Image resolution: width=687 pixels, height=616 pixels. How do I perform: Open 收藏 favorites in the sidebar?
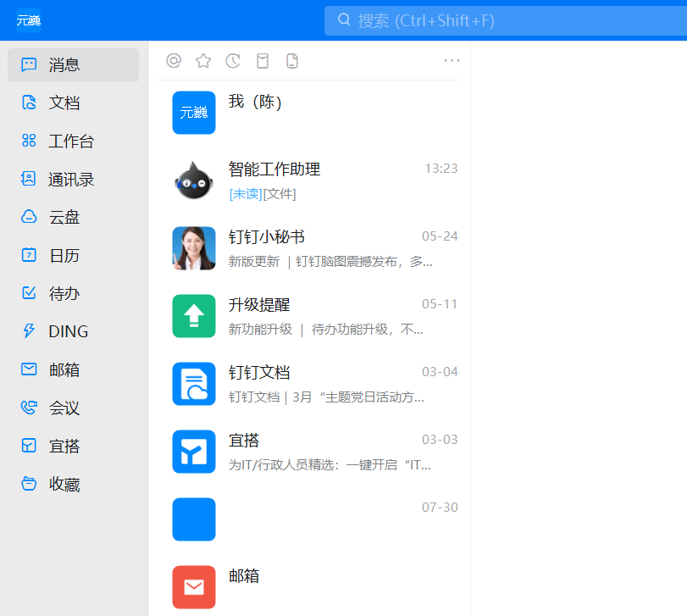tap(73, 484)
